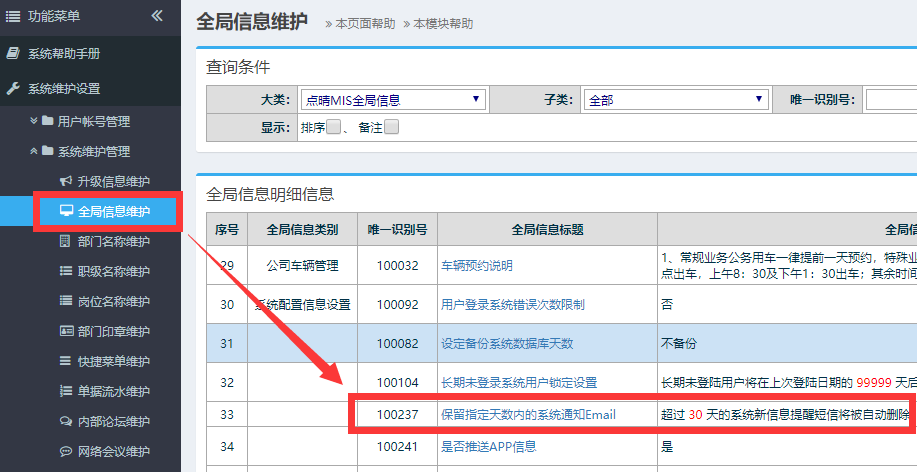Click the 内部论坛维护 chat bubbles icon
Screen dimensions: 917x472
(x=66, y=421)
